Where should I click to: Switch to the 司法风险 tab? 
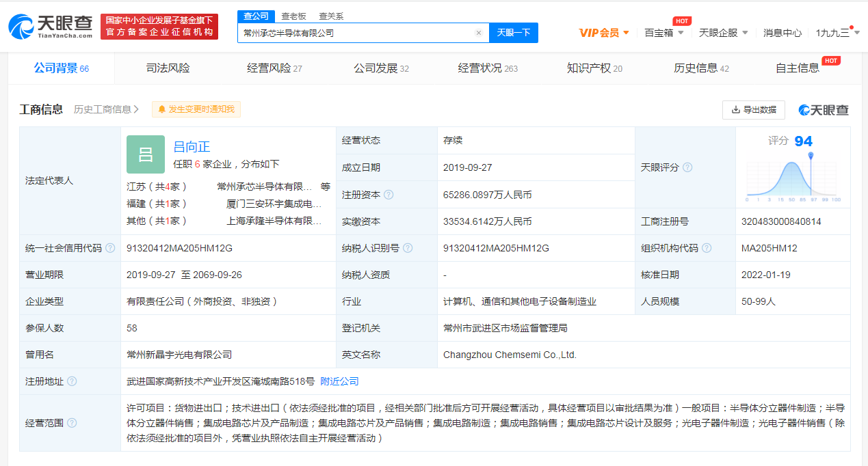coord(168,68)
